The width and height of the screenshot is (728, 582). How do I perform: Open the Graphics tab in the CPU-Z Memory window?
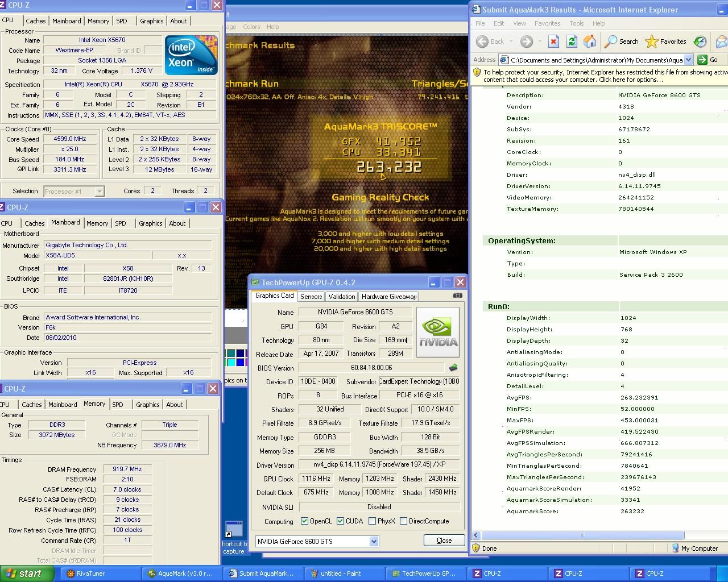pyautogui.click(x=148, y=405)
